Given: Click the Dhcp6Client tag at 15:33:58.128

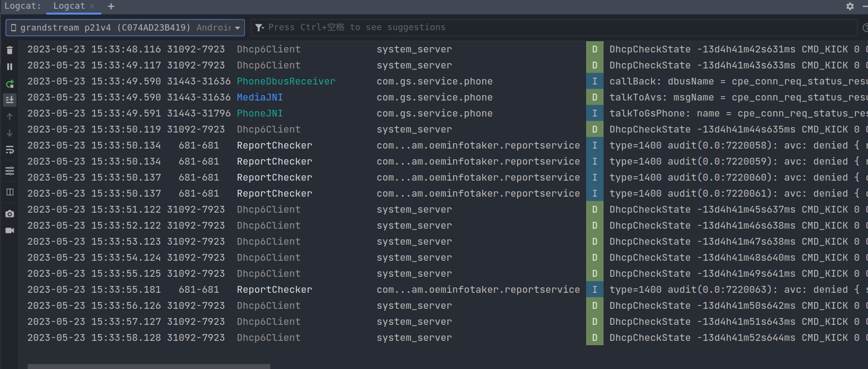Looking at the screenshot, I should click(268, 337).
